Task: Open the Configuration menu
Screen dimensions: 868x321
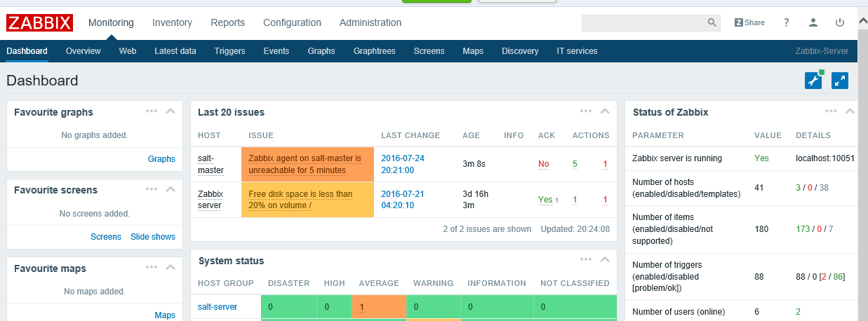Action: tap(292, 22)
